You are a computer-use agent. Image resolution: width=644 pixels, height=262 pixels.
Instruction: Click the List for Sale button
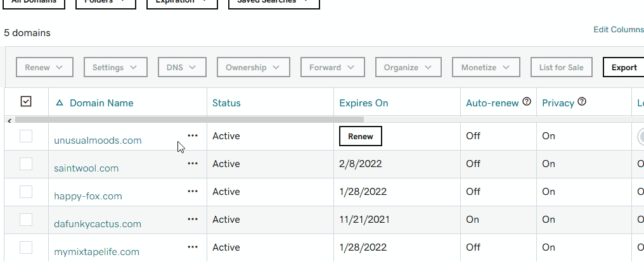coord(561,67)
